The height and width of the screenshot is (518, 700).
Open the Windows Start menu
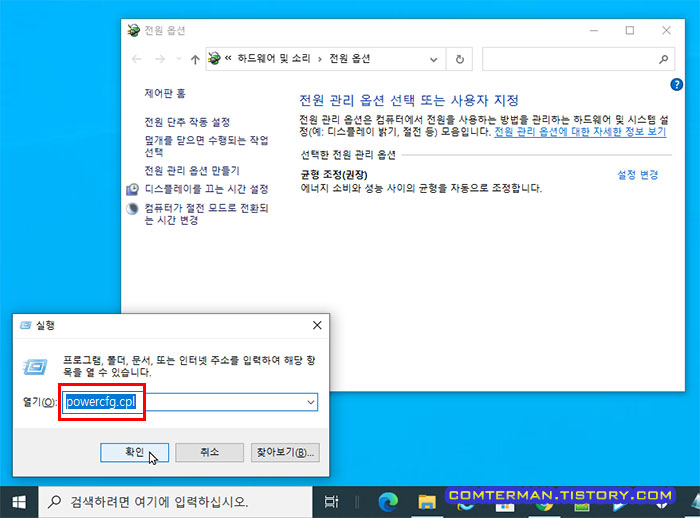19,502
